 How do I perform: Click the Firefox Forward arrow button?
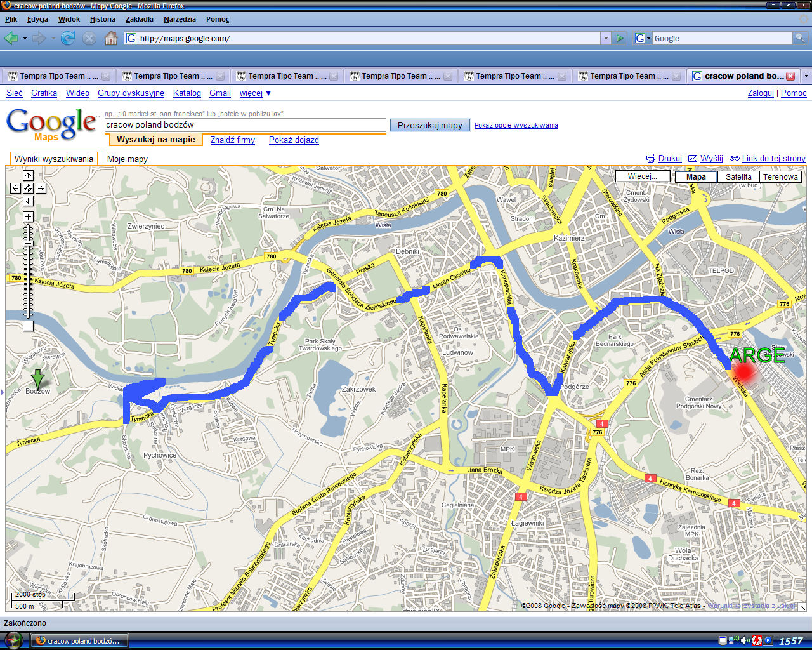[39, 38]
